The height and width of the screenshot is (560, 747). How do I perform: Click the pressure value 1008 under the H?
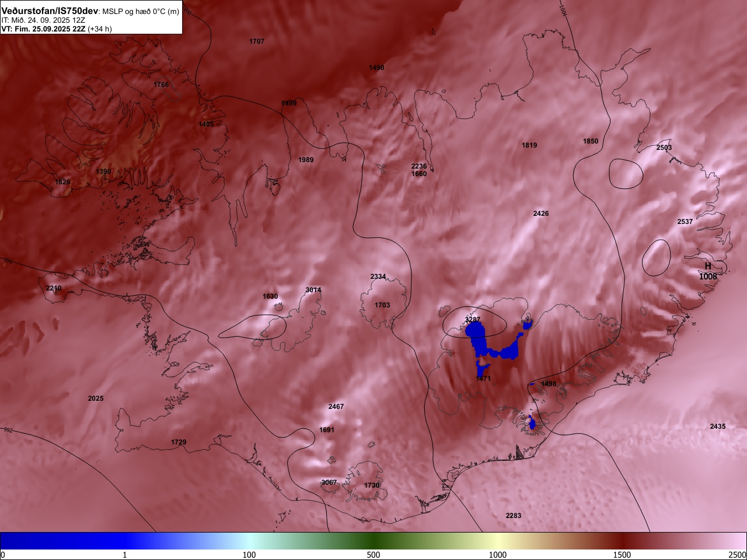point(708,276)
